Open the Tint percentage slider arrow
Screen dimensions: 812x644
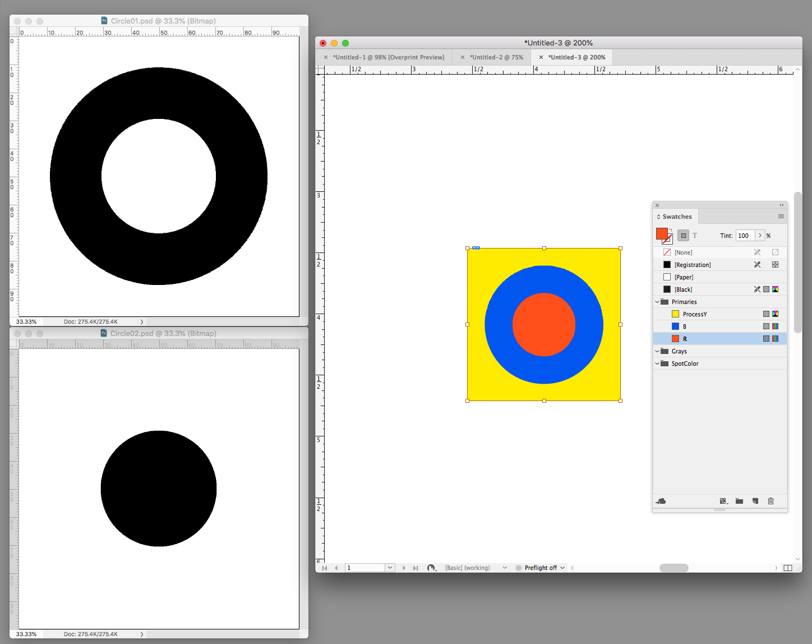pyautogui.click(x=760, y=236)
